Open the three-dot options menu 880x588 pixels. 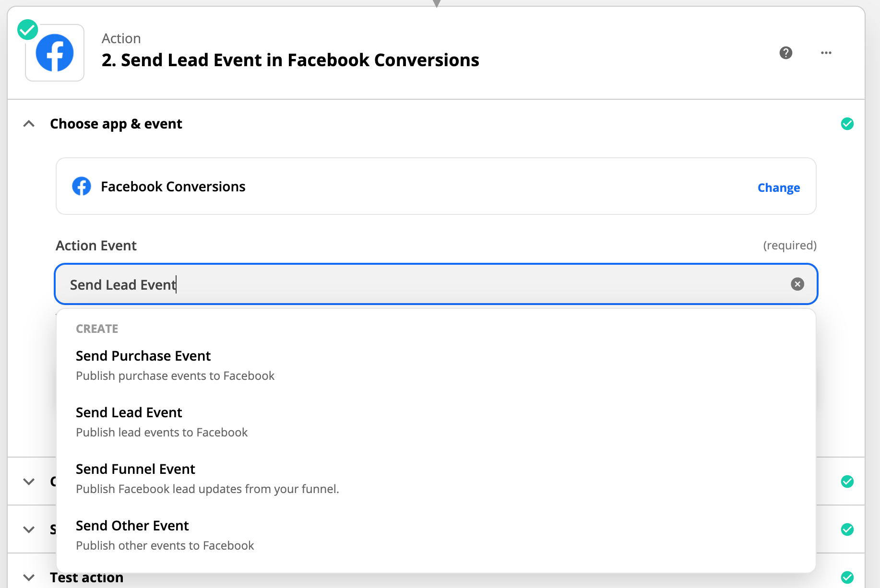826,53
